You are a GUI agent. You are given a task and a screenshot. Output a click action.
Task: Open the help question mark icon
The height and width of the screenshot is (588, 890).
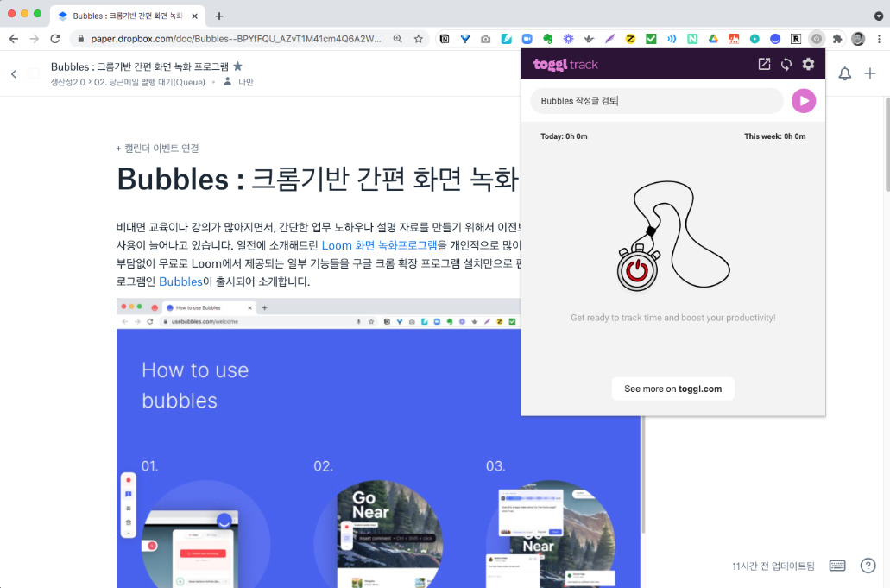tap(868, 566)
